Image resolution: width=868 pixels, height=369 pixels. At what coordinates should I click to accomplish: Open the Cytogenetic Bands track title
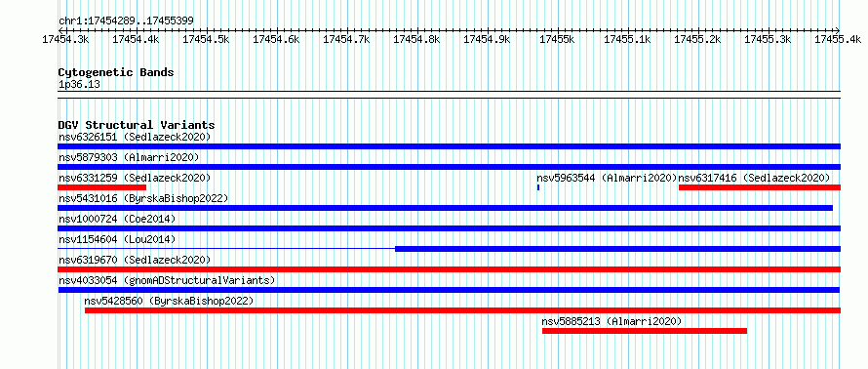tap(116, 72)
